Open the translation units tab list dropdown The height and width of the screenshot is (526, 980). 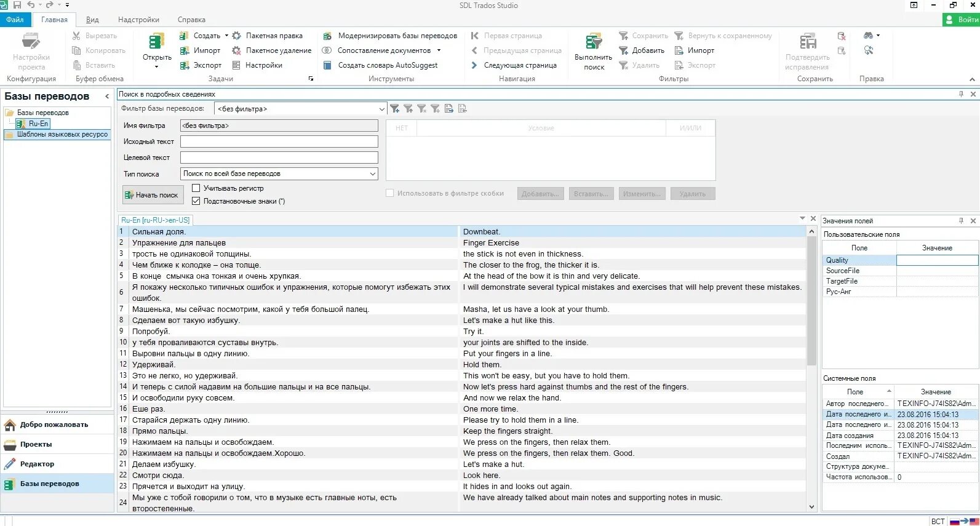[802, 218]
